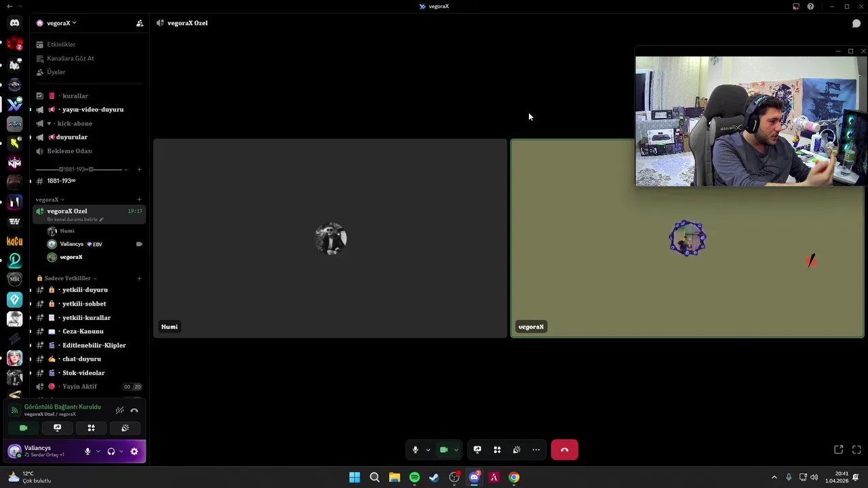This screenshot has width=868, height=488.
Task: Toggle camera in the call bar
Action: 443,449
